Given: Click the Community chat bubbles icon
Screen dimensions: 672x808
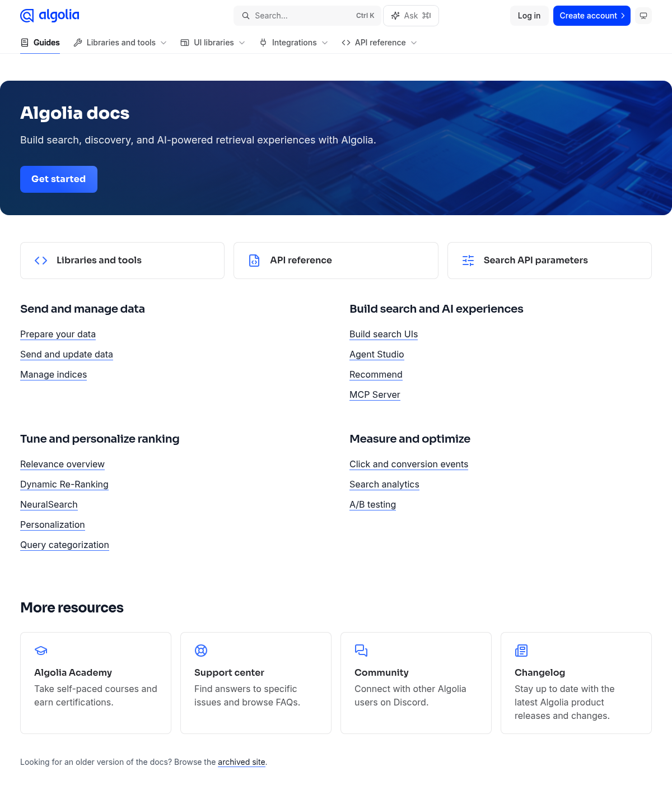Looking at the screenshot, I should pos(361,651).
